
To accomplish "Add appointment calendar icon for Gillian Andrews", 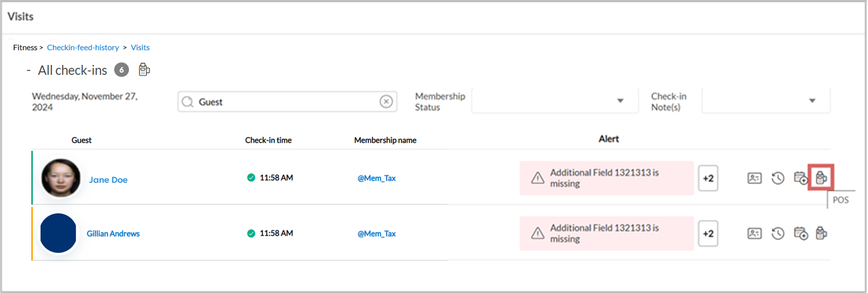I will (x=801, y=233).
